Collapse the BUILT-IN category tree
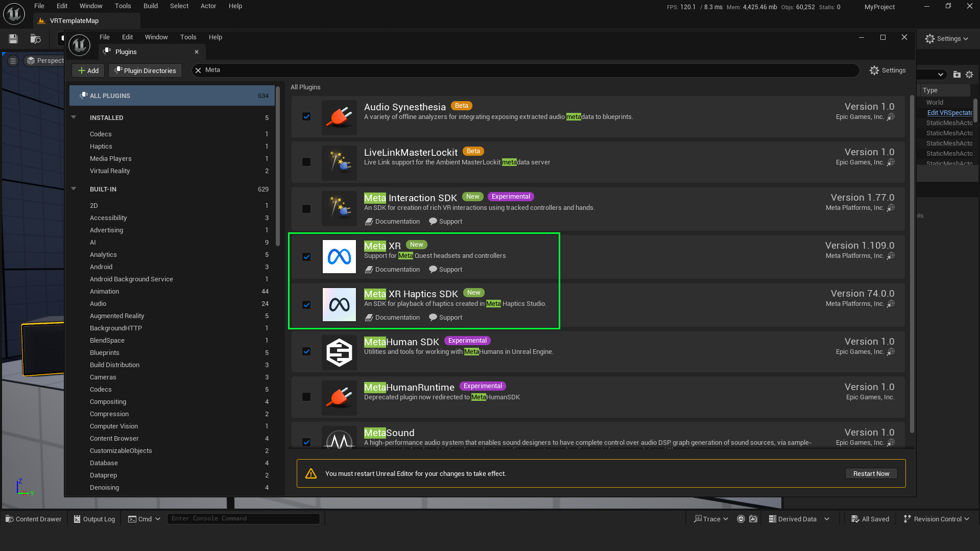The image size is (980, 551). (74, 189)
